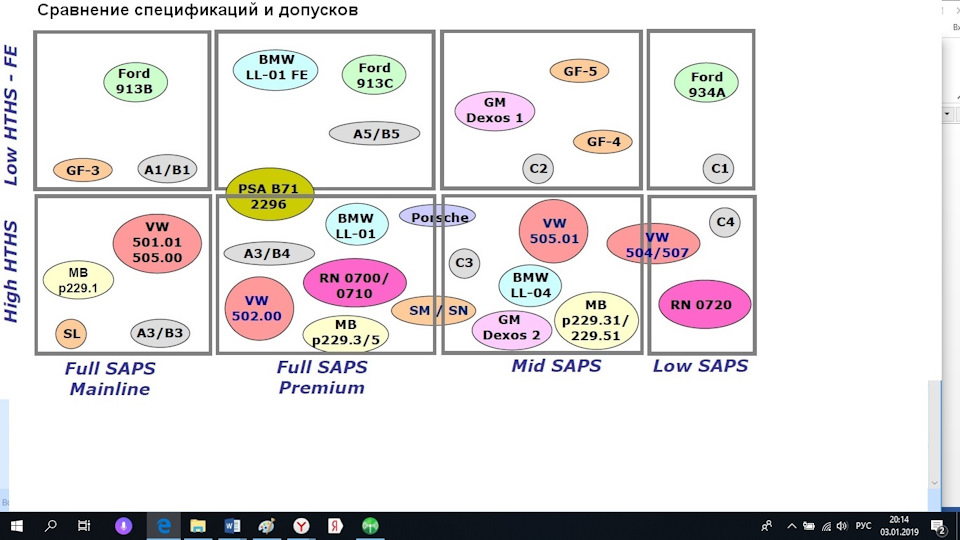Open Microsoft Word from the taskbar
Image resolution: width=960 pixels, height=540 pixels.
(232, 525)
